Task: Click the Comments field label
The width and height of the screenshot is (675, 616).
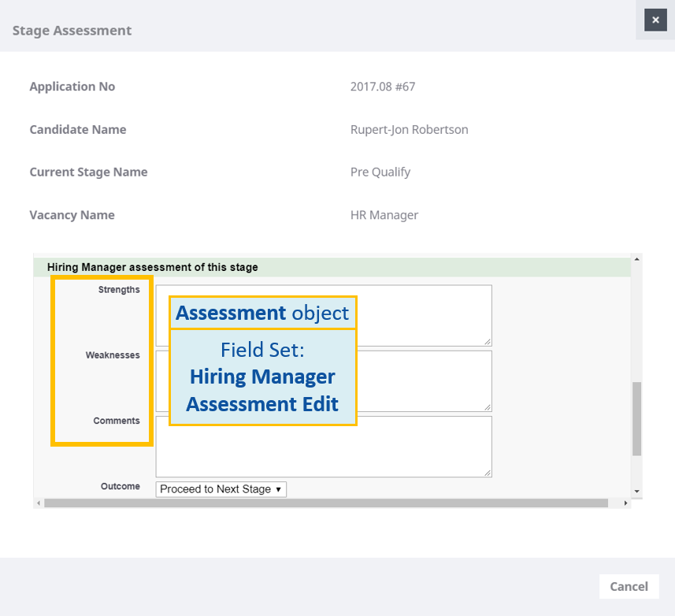Action: (117, 421)
